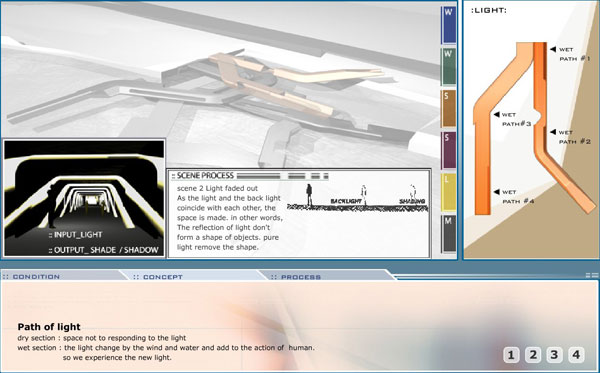The width and height of the screenshot is (600, 373).
Task: Select the green W side tab
Action: [448, 67]
